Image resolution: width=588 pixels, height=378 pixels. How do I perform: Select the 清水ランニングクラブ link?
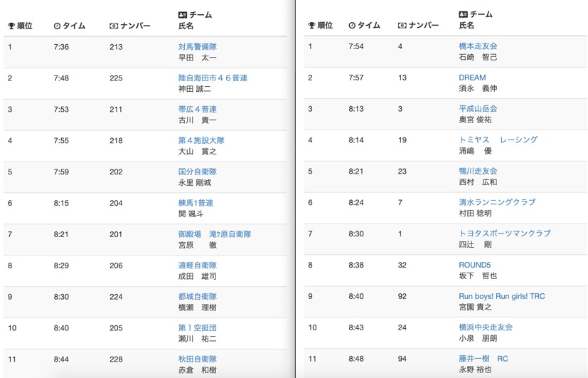pos(497,202)
